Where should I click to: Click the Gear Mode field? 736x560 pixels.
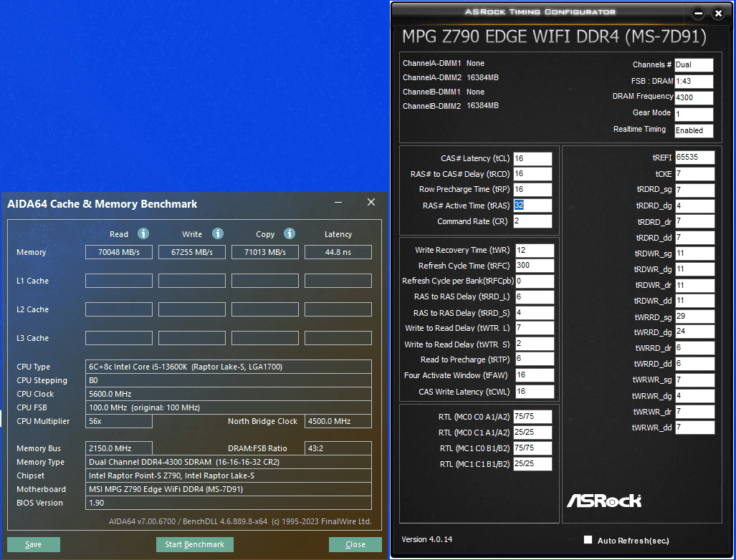[x=694, y=114]
